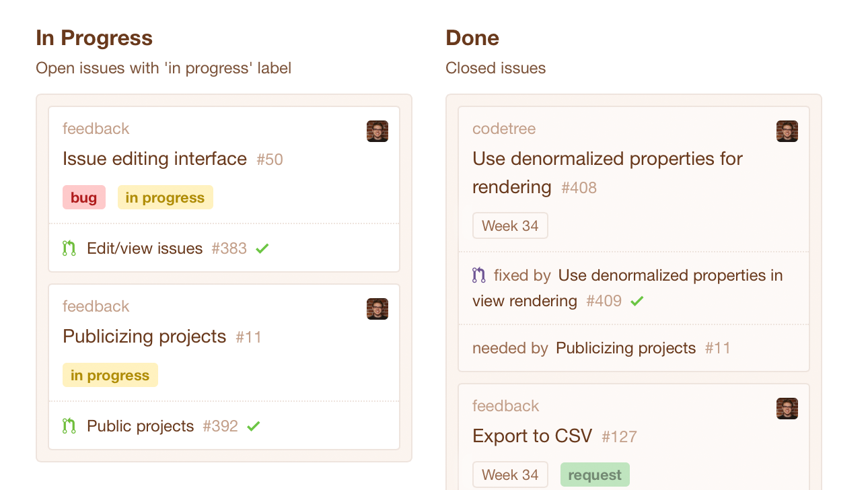Open 'Use denormalized properties for rendering' issue
Viewport: 868px width, 490px height.
pyautogui.click(x=607, y=173)
